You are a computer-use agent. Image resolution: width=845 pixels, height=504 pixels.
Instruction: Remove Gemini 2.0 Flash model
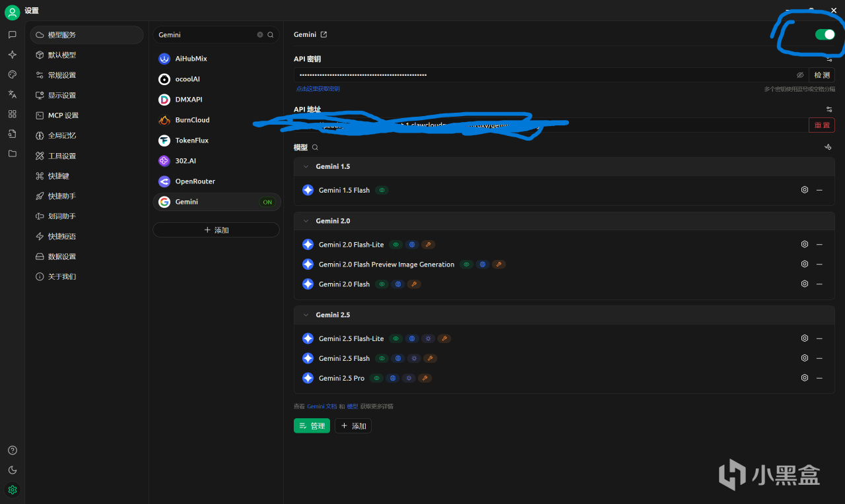[x=819, y=284]
